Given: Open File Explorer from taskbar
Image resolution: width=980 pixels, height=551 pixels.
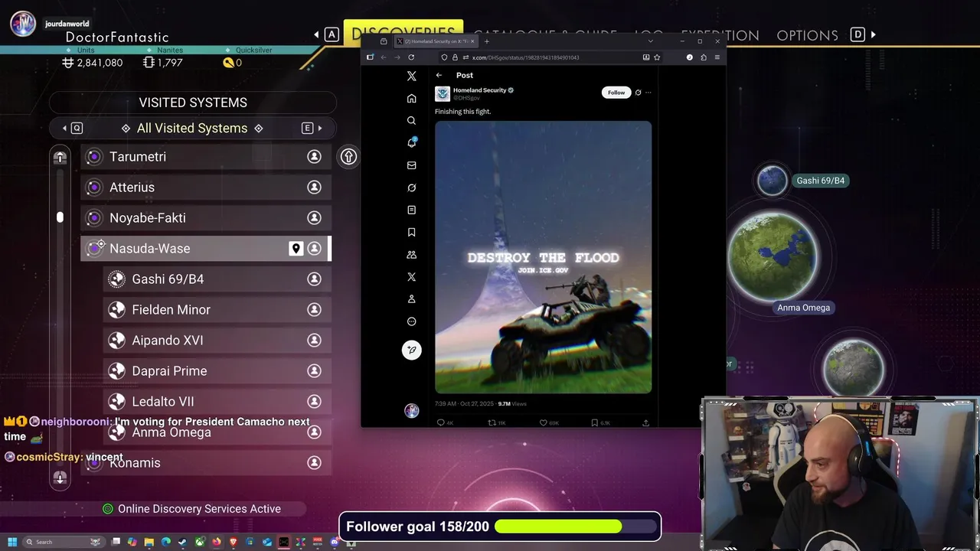Looking at the screenshot, I should click(x=149, y=542).
